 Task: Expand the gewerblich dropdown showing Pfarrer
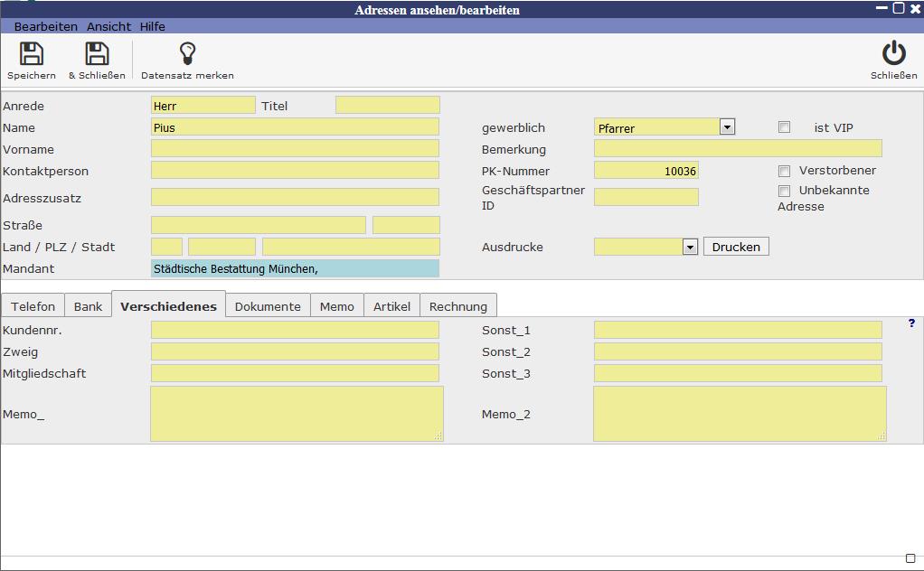[x=727, y=127]
